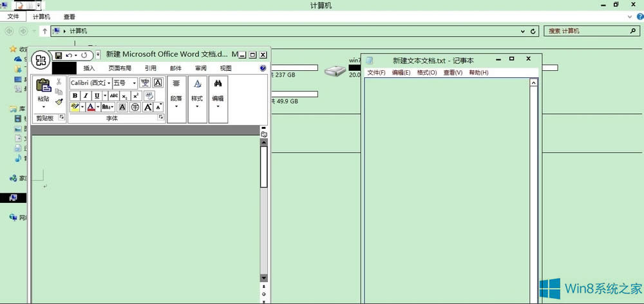Image resolution: width=644 pixels, height=304 pixels.
Task: Open the 格式(O) menu in Notepad
Action: (426, 73)
